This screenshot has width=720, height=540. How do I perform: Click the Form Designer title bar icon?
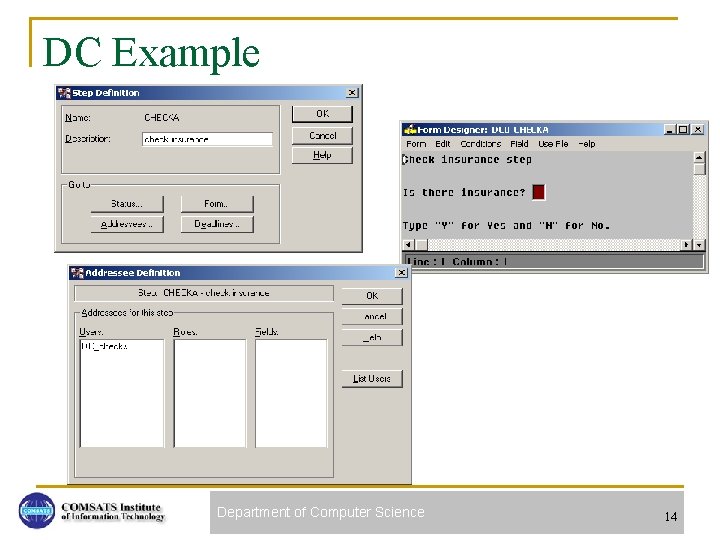click(410, 130)
